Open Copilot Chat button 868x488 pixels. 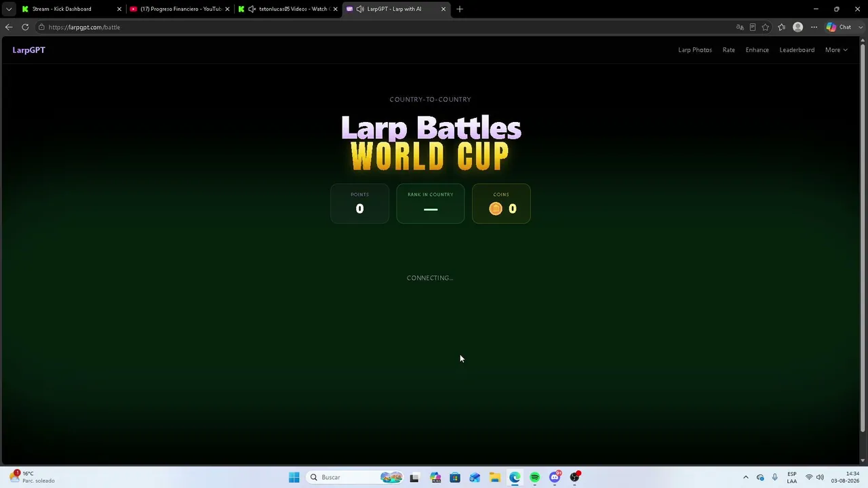[x=839, y=27]
